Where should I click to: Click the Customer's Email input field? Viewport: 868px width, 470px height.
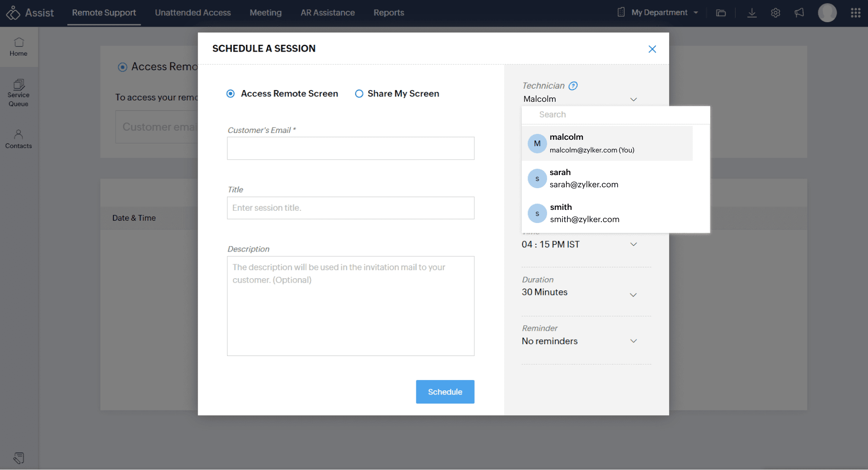pos(350,148)
